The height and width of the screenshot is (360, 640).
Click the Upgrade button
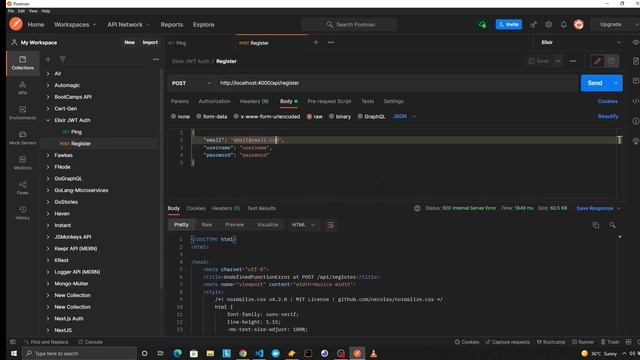point(611,24)
